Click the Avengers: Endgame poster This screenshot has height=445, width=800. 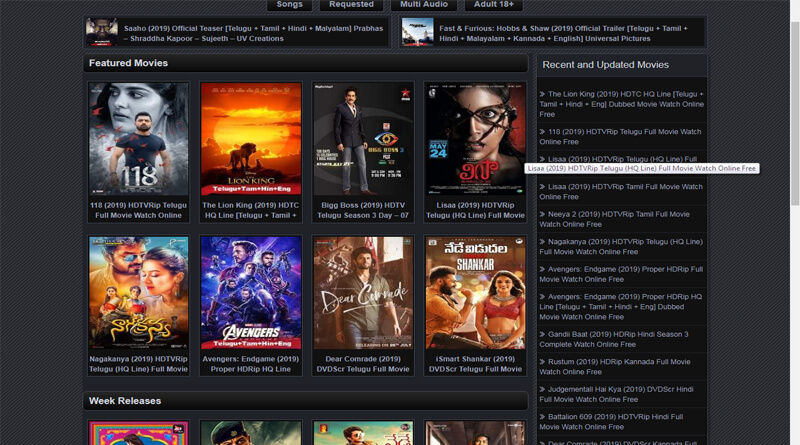tap(250, 293)
